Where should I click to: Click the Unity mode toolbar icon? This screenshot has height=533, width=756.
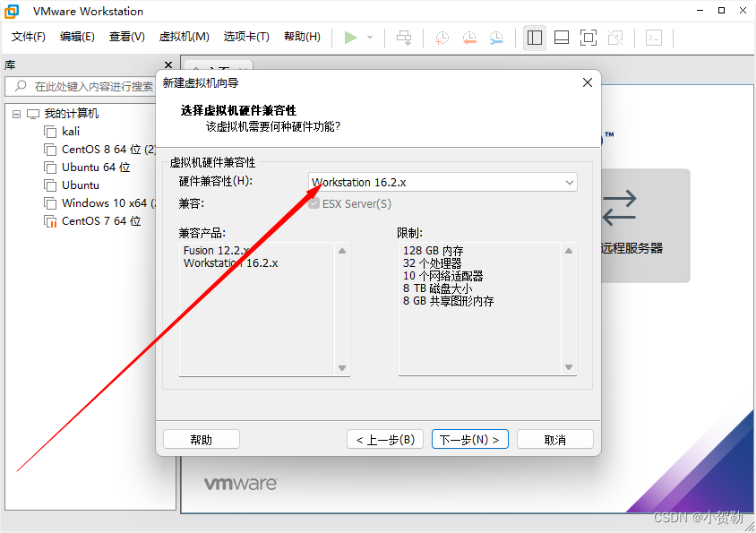pyautogui.click(x=615, y=37)
